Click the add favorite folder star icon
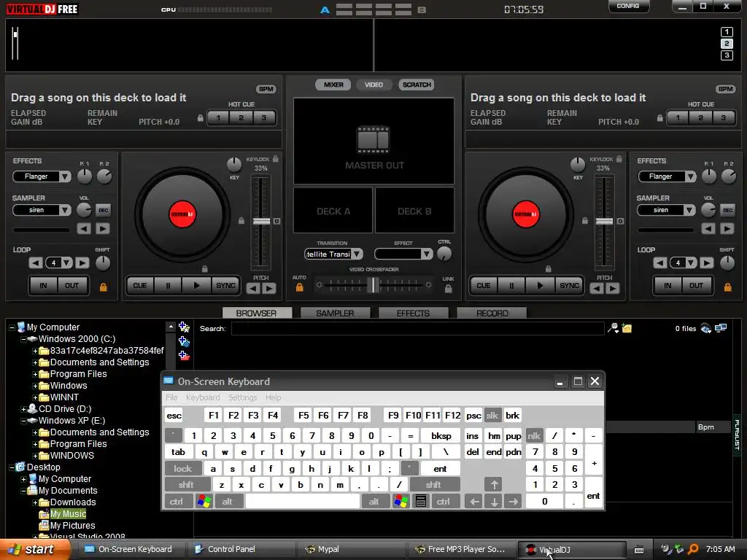 coord(184,327)
